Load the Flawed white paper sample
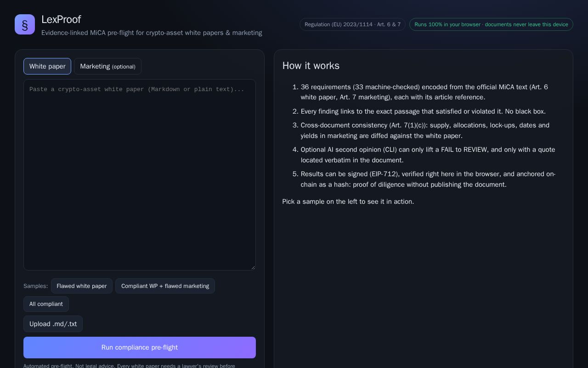 click(82, 286)
